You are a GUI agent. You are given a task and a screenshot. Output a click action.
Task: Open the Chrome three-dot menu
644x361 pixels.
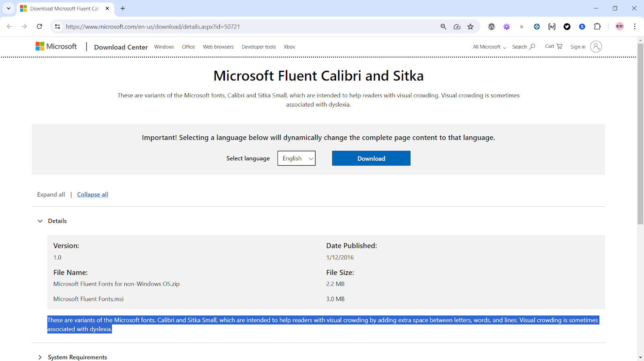coord(635,27)
